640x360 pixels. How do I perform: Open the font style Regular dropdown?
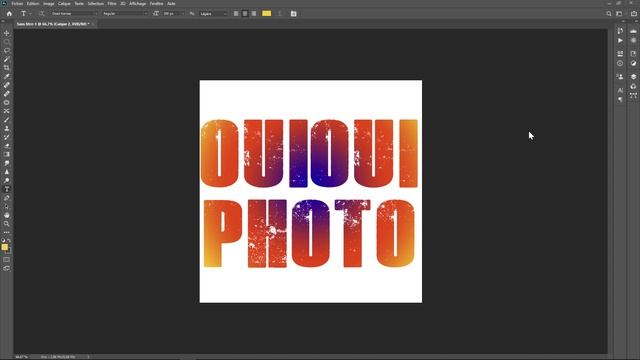pyautogui.click(x=124, y=13)
